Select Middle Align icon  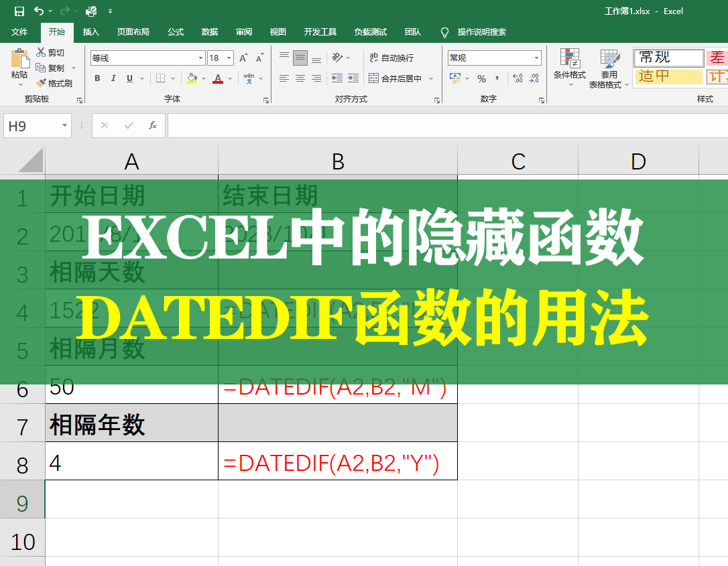click(300, 58)
